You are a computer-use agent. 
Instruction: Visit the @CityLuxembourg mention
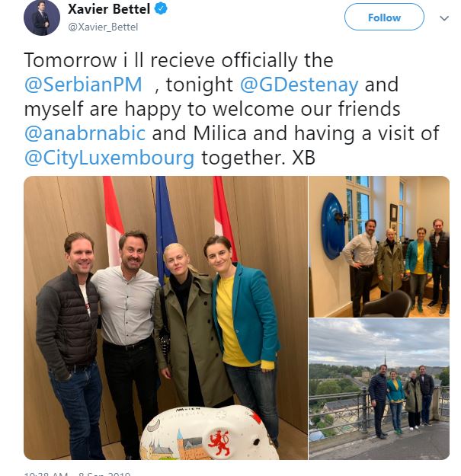pyautogui.click(x=109, y=158)
